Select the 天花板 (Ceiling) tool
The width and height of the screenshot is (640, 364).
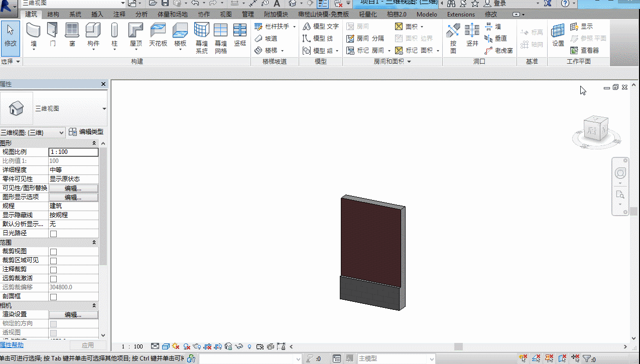[158, 35]
